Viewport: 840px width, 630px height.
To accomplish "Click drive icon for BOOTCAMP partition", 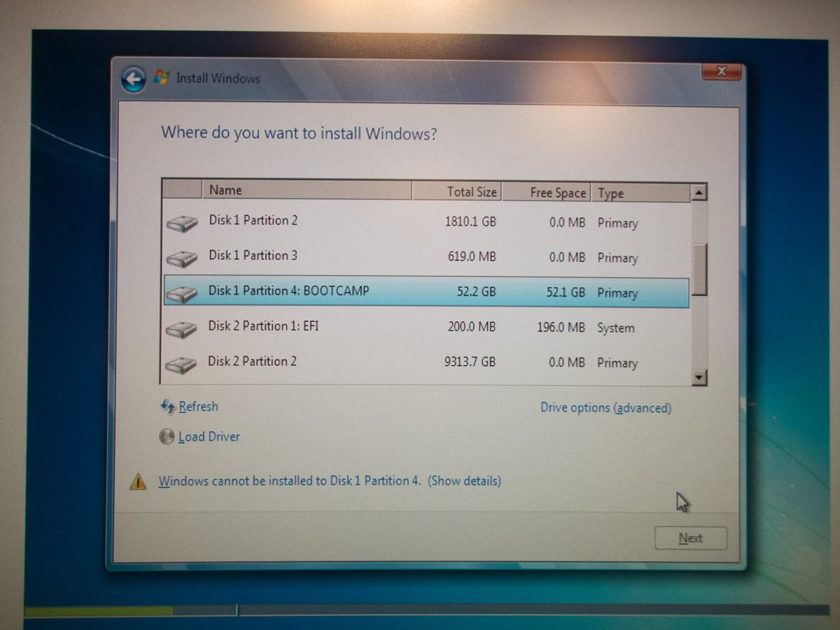I will (182, 293).
